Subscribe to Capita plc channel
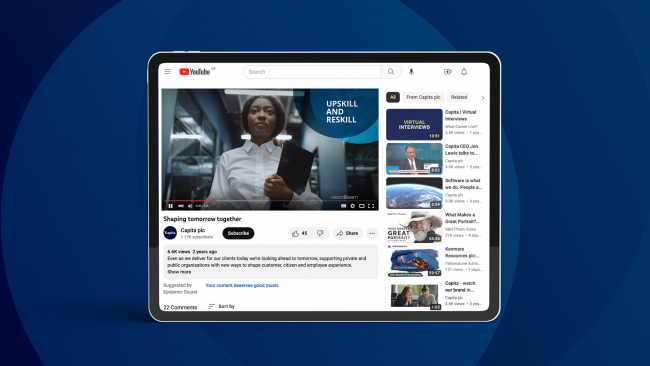This screenshot has width=650, height=366. pos(238,233)
